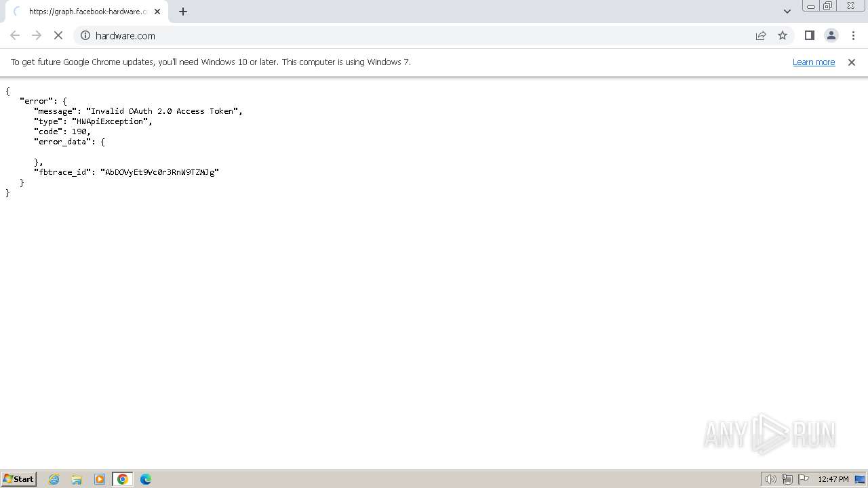Open Action Center flag icon
Image resolution: width=868 pixels, height=488 pixels.
tap(804, 479)
